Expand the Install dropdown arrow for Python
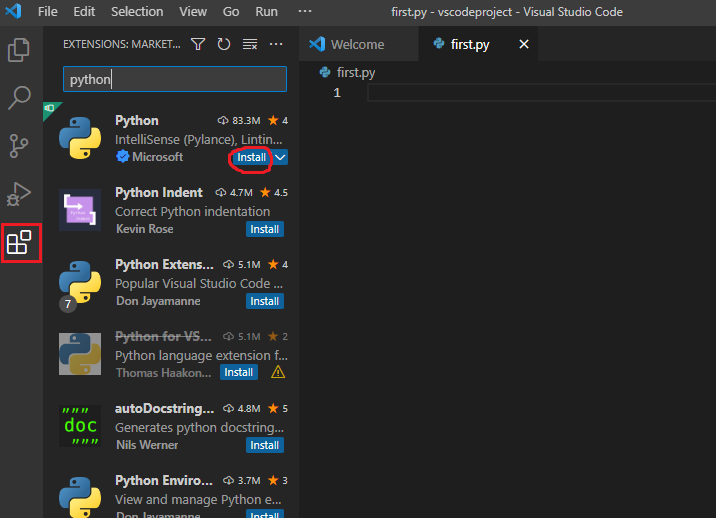716x518 pixels. [280, 157]
